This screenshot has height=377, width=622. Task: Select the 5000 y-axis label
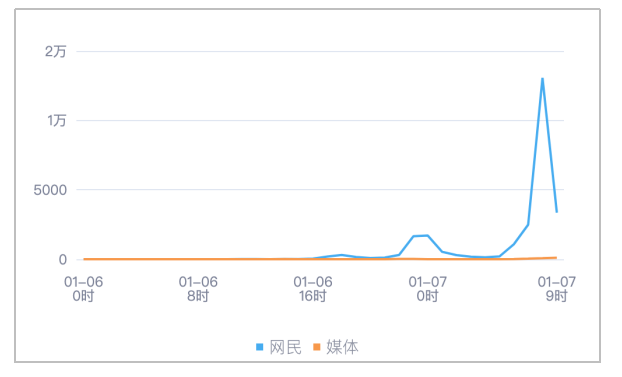[50, 190]
